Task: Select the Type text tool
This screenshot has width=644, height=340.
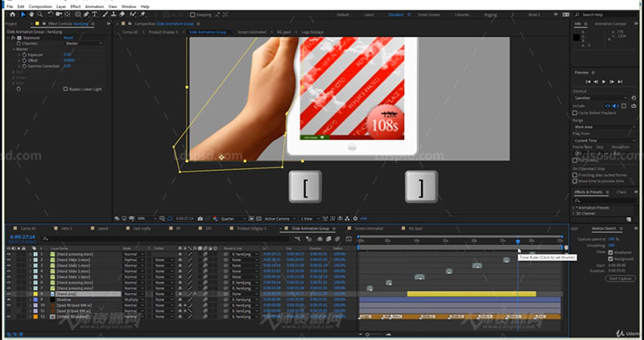Action: (94, 15)
